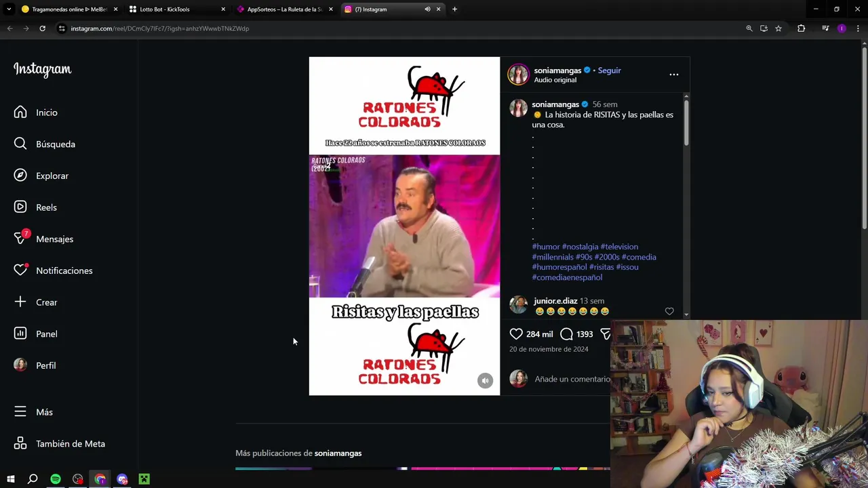The width and height of the screenshot is (868, 488).
Task: Open browser zoom magnifier icon
Action: click(749, 28)
